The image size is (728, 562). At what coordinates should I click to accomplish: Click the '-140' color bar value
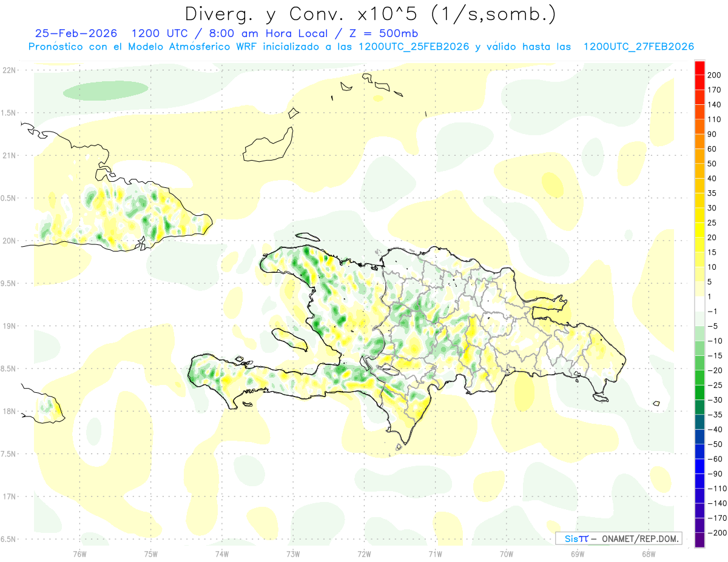[x=718, y=503]
